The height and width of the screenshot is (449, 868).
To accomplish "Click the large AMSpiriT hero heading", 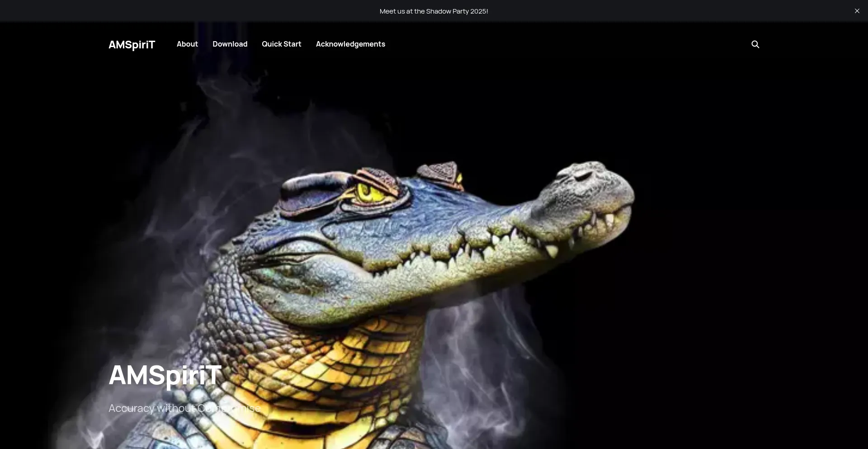I will tap(165, 375).
